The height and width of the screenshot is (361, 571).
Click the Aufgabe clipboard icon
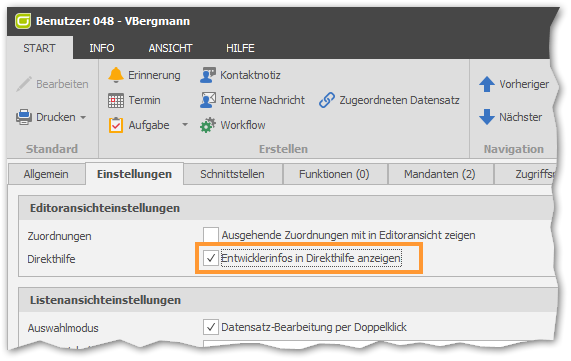tap(116, 125)
